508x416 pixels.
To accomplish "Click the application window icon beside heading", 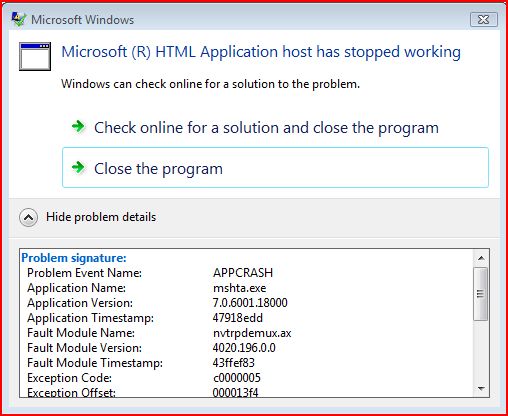I will coord(35,56).
